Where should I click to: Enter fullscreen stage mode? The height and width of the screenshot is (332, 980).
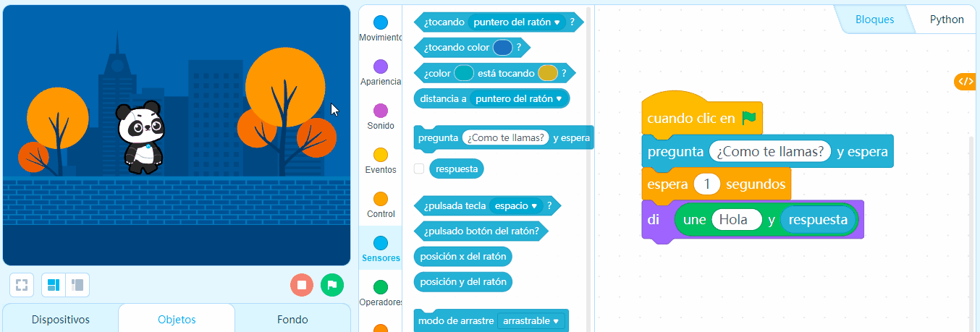click(x=22, y=285)
